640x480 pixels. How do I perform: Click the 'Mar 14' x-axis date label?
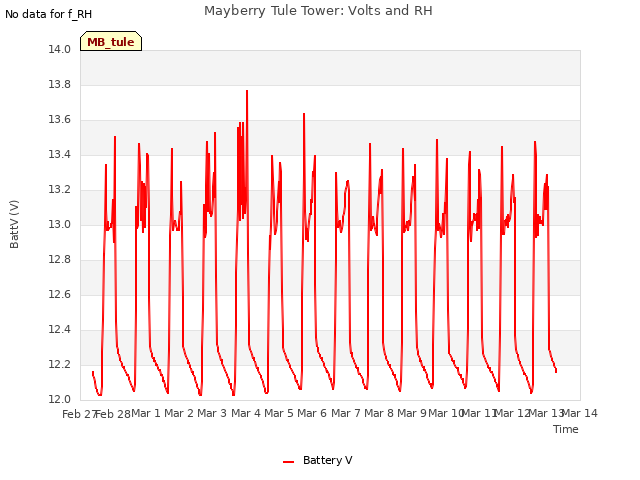[580, 413]
